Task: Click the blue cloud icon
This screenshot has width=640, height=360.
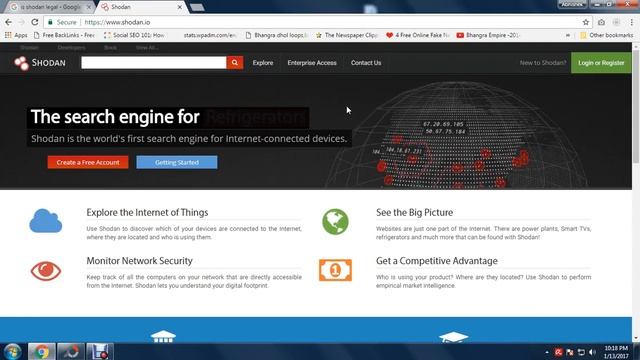Action: coord(46,221)
